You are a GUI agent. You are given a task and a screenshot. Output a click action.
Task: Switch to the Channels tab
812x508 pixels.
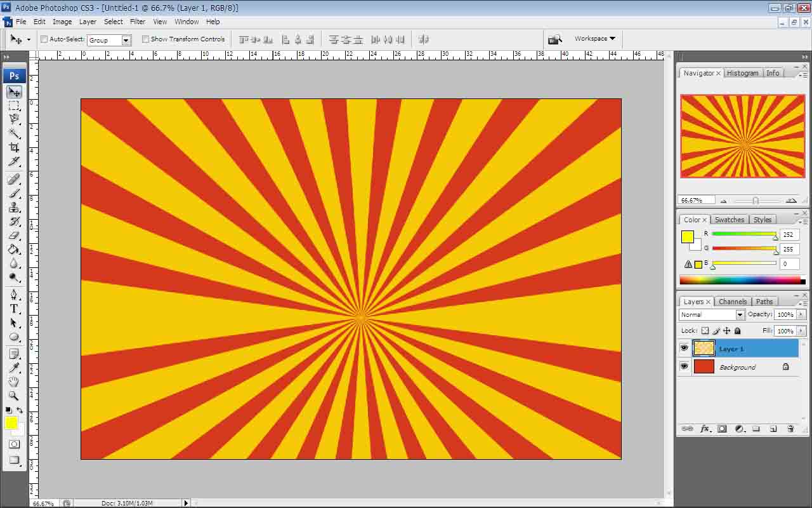[733, 302]
